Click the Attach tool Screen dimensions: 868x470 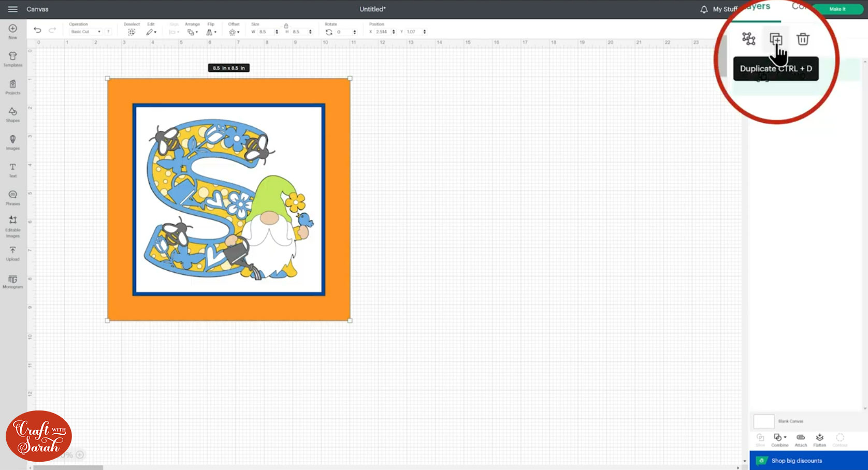pyautogui.click(x=801, y=440)
